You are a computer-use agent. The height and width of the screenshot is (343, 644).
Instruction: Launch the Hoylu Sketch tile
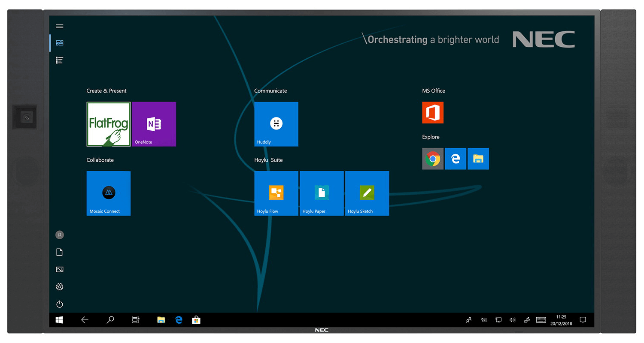pyautogui.click(x=367, y=193)
